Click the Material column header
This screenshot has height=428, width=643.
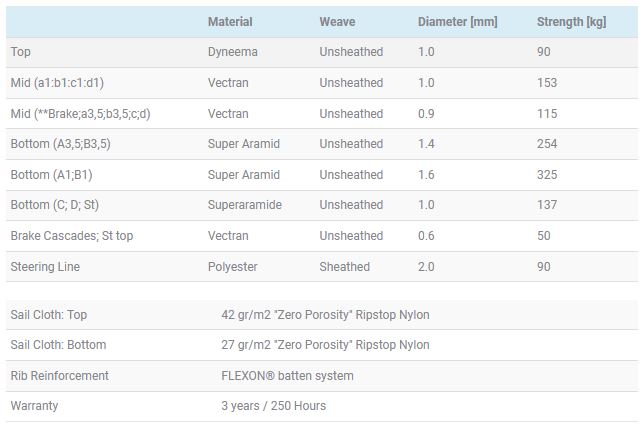230,22
